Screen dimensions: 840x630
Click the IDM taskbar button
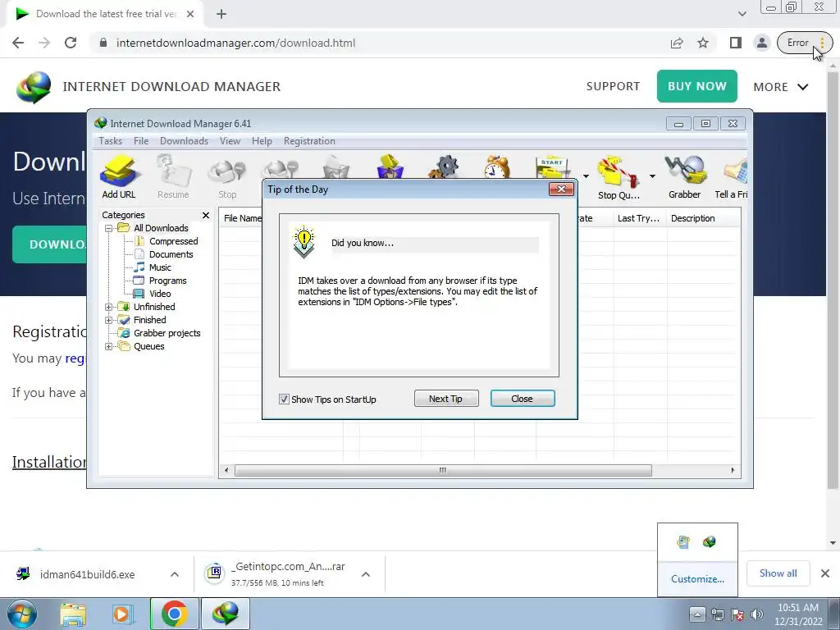click(225, 614)
